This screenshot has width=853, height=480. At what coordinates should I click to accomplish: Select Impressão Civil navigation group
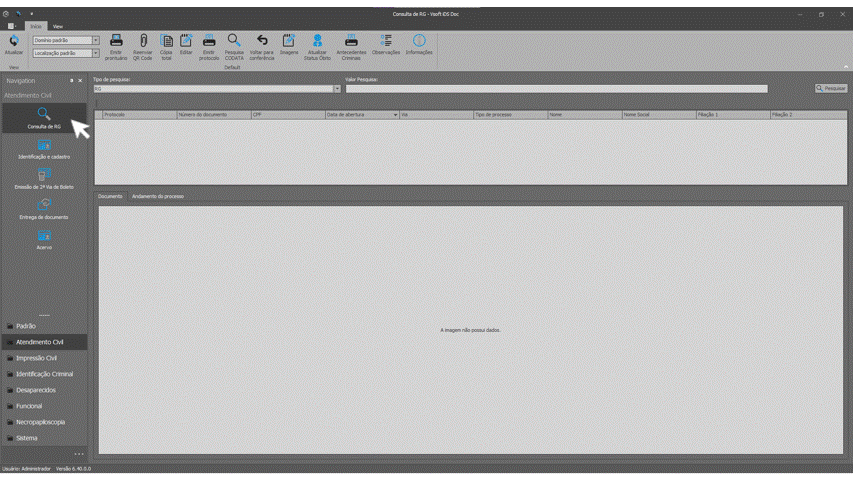pos(37,358)
